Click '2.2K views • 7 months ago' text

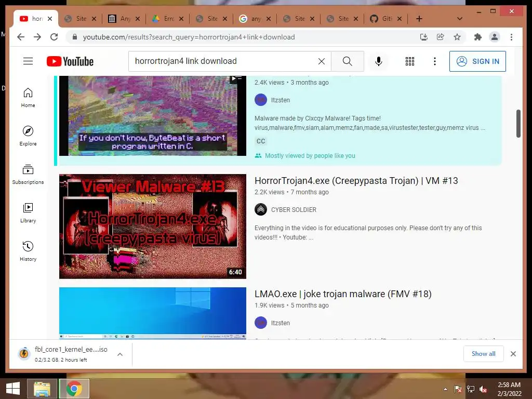[x=291, y=192]
